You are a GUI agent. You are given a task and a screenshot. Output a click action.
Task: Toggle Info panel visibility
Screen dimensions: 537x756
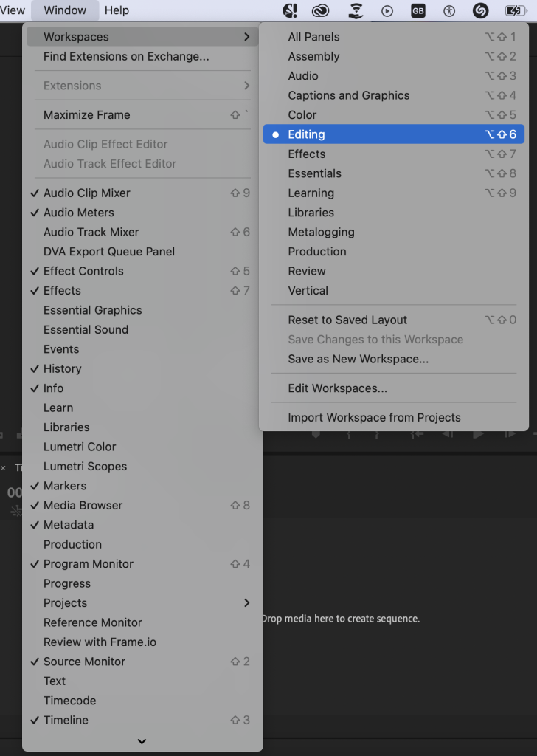142,388
